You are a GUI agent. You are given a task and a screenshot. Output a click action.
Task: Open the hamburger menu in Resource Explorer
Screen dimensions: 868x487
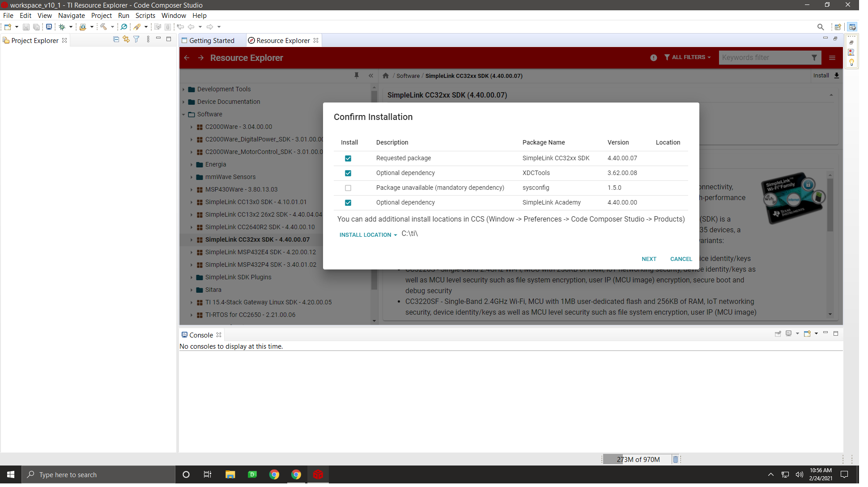click(x=832, y=58)
